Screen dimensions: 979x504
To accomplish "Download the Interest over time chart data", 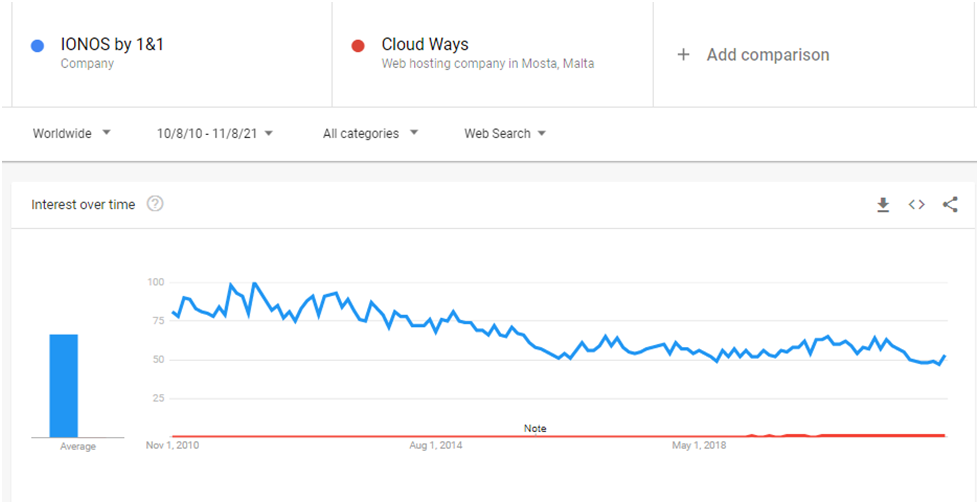I will (x=883, y=205).
